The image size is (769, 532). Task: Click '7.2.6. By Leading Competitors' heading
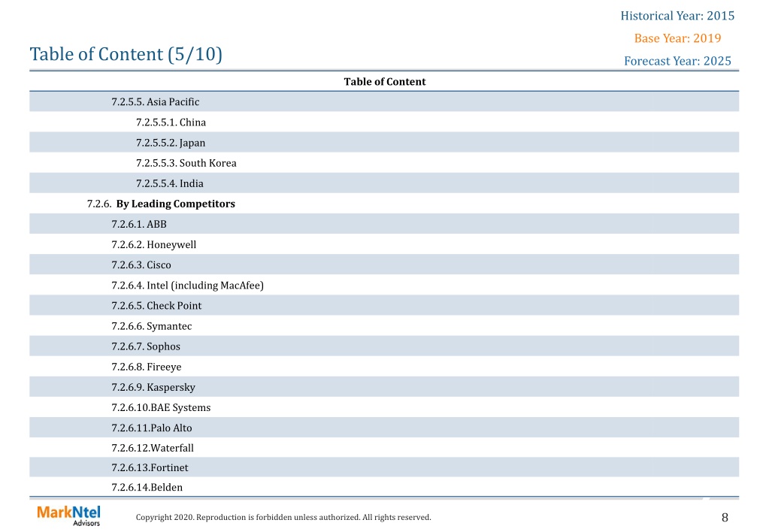pos(161,204)
